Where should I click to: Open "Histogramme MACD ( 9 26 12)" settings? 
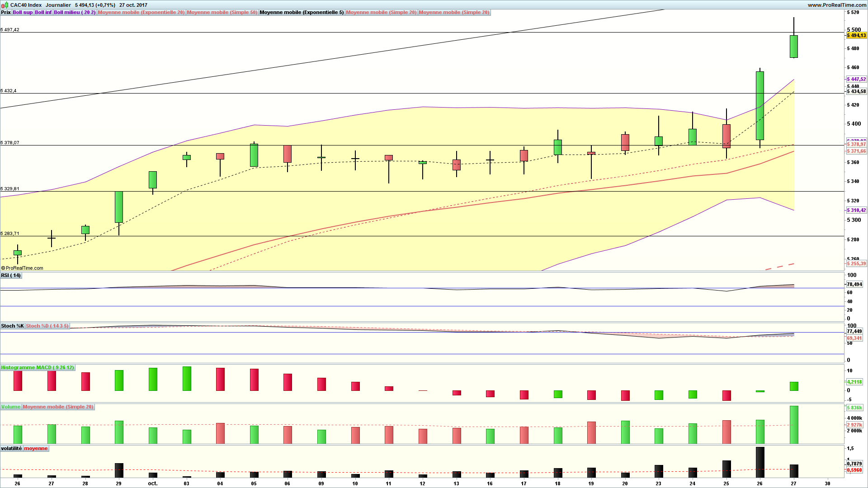tap(38, 367)
